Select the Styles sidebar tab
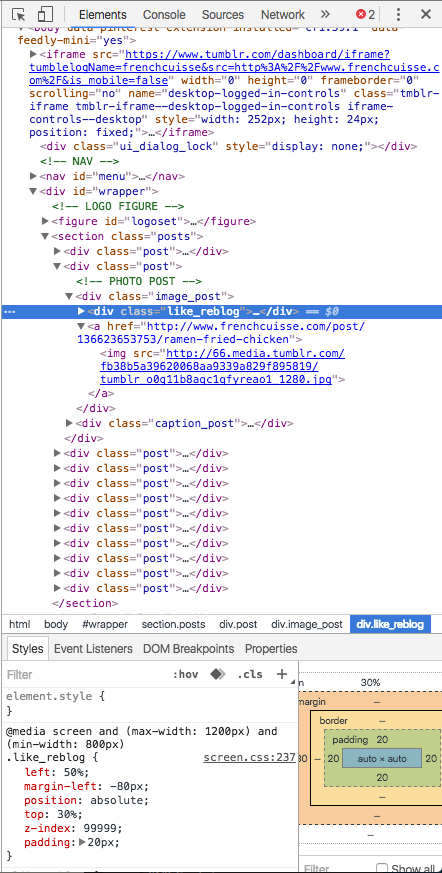Screen dimensions: 442x873 27,649
